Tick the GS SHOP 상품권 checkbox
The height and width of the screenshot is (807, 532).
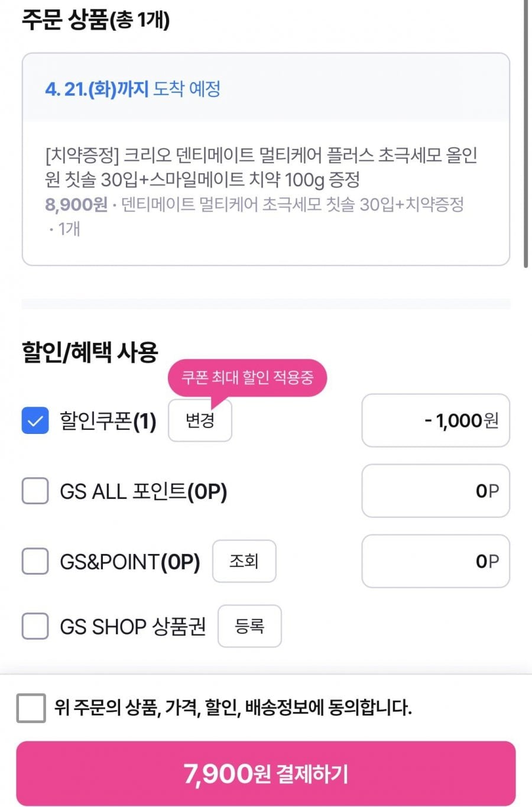35,625
